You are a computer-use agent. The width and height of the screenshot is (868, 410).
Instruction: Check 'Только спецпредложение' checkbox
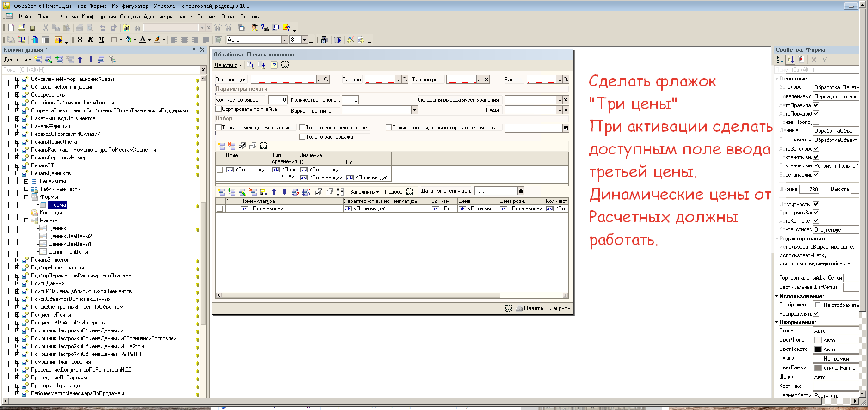point(302,128)
